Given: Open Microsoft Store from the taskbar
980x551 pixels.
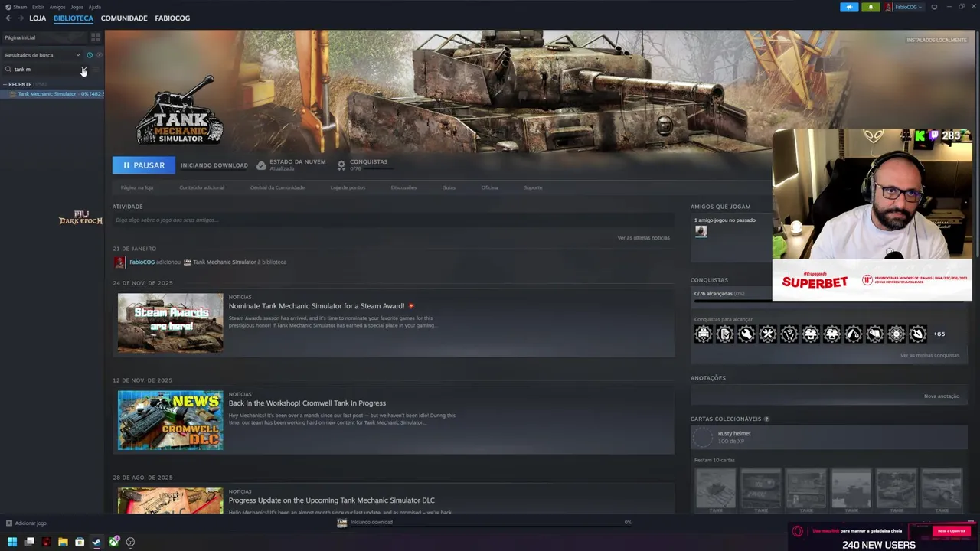Looking at the screenshot, I should [x=80, y=542].
